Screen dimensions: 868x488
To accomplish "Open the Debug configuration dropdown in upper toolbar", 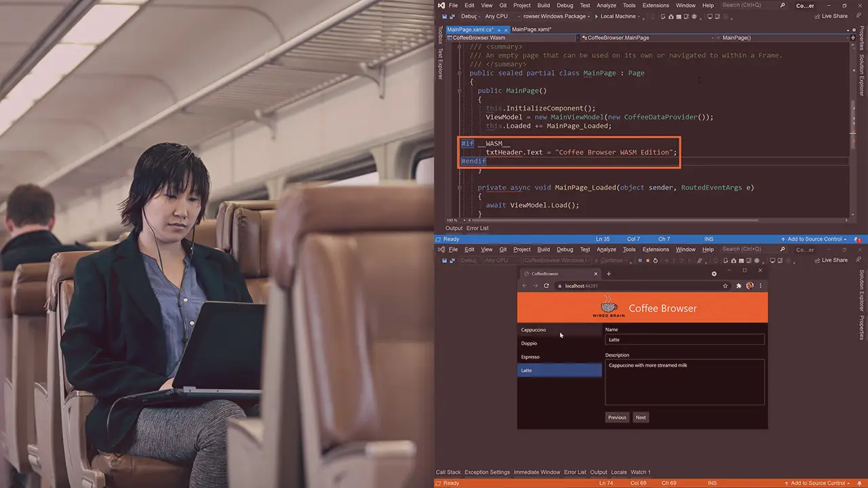I will pyautogui.click(x=470, y=16).
